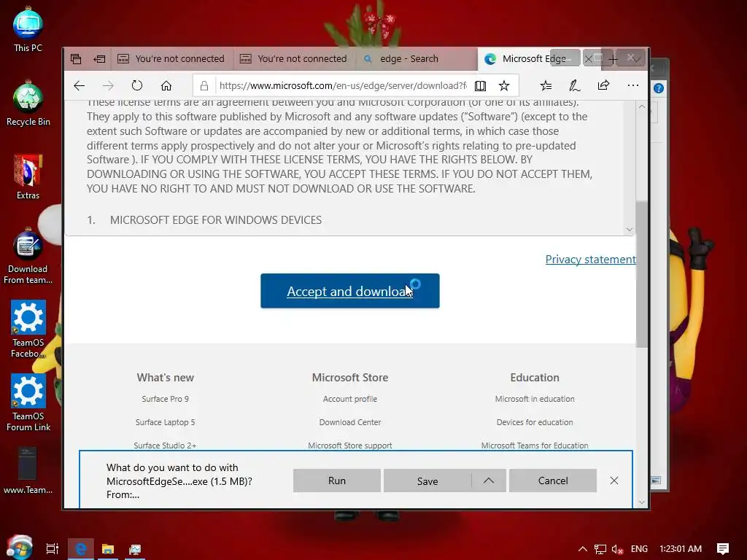Close the Microsoft Edge tab
The image size is (747, 560).
[589, 59]
